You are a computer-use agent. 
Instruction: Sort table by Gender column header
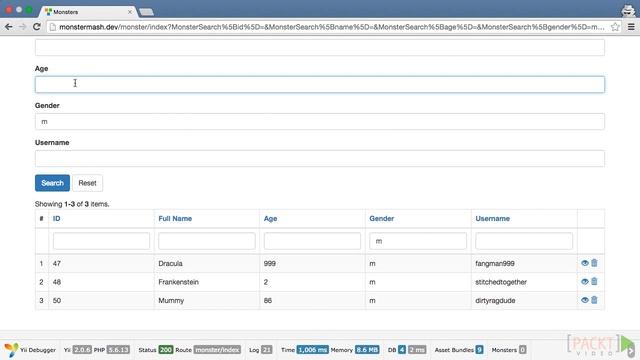point(382,218)
